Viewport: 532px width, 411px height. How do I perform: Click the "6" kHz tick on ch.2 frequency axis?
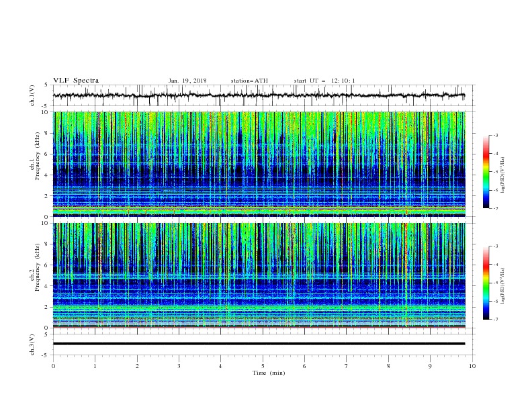point(47,265)
